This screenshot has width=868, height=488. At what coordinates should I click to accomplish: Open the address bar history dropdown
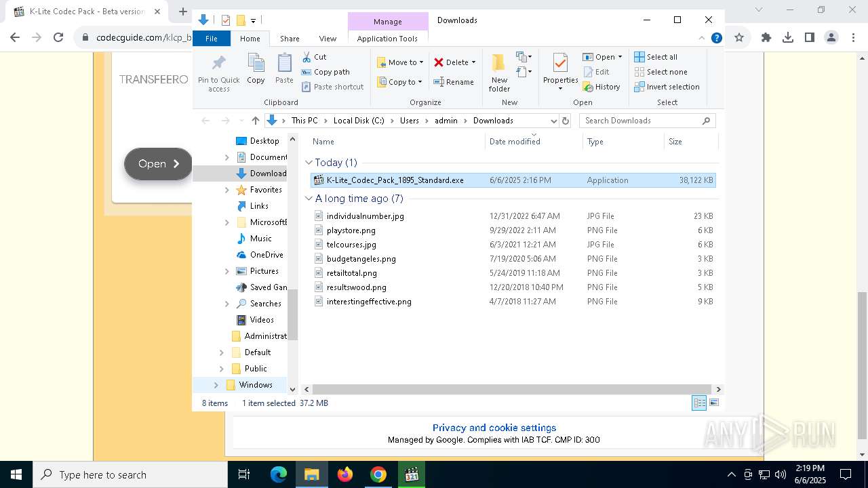click(553, 121)
